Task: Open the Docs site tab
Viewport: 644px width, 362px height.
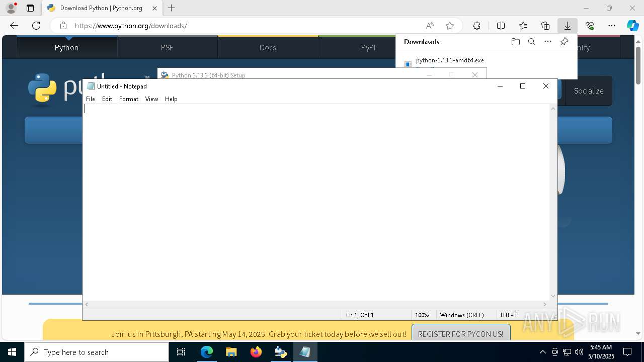Action: [x=268, y=48]
